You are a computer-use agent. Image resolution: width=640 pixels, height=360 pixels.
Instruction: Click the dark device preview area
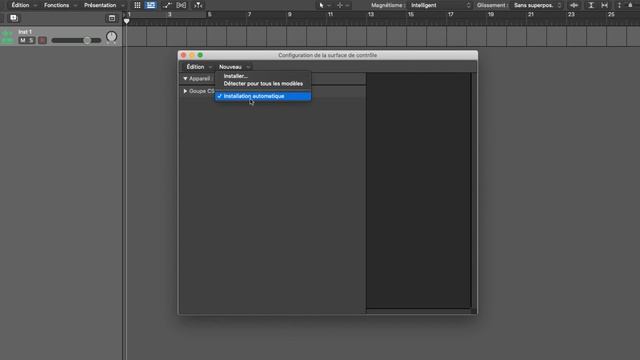coord(418,190)
